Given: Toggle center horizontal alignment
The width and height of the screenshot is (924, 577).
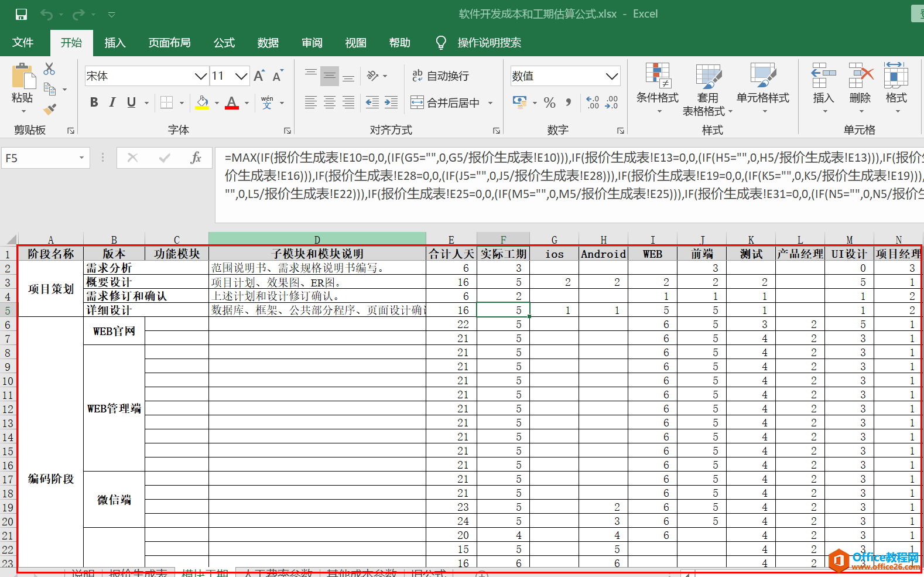Looking at the screenshot, I should [330, 103].
